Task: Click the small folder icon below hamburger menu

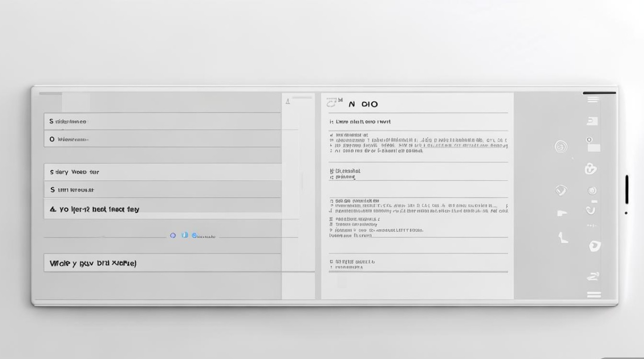Action: point(592,121)
